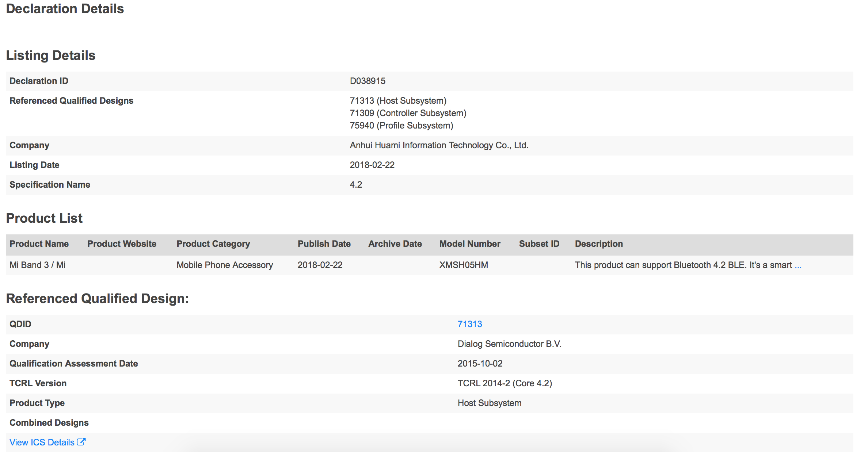
Task: Click the Declaration Details heading
Action: [65, 9]
